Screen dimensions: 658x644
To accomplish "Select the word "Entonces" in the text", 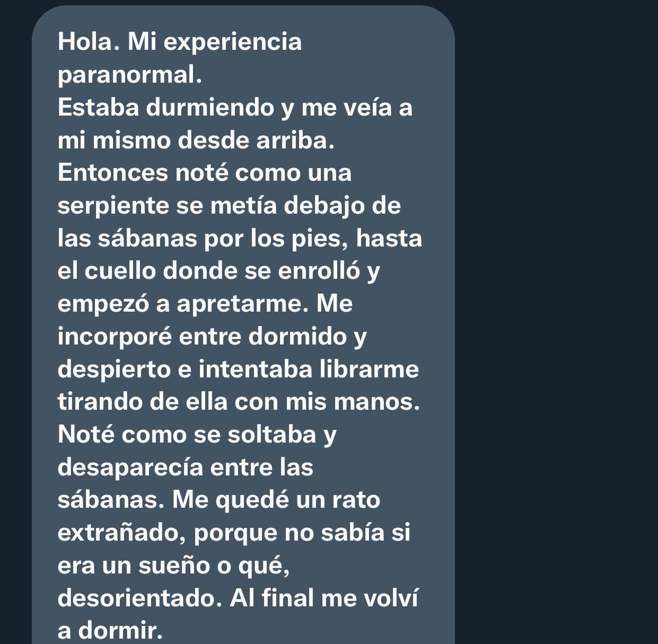I will click(x=112, y=173).
